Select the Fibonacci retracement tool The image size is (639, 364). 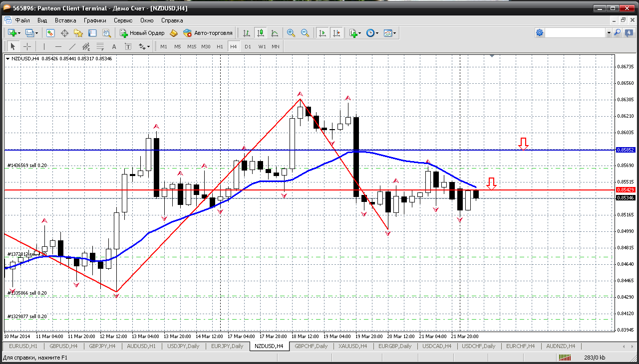click(x=100, y=46)
